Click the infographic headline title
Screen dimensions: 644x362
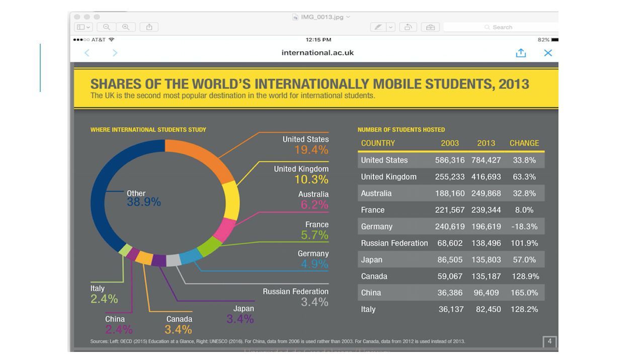[309, 83]
